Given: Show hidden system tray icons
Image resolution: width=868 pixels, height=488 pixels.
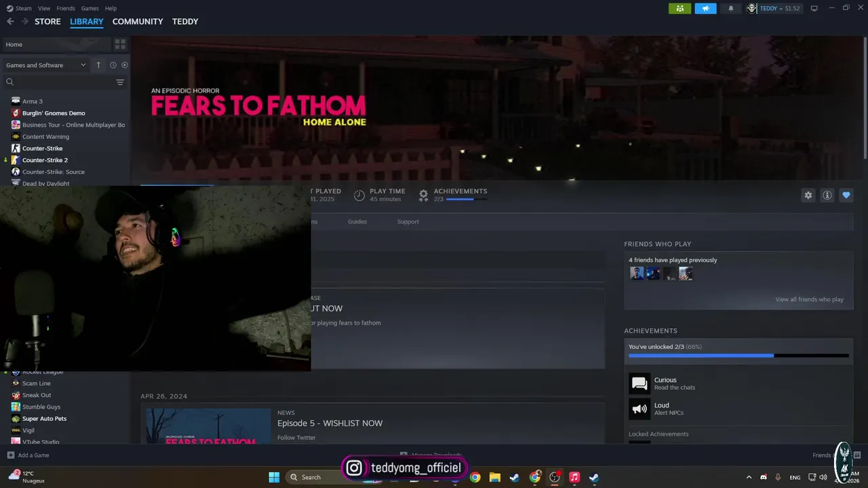Looking at the screenshot, I should point(749,477).
